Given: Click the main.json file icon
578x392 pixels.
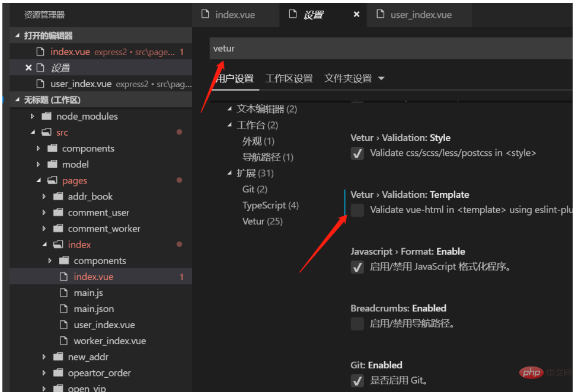Looking at the screenshot, I should 64,309.
